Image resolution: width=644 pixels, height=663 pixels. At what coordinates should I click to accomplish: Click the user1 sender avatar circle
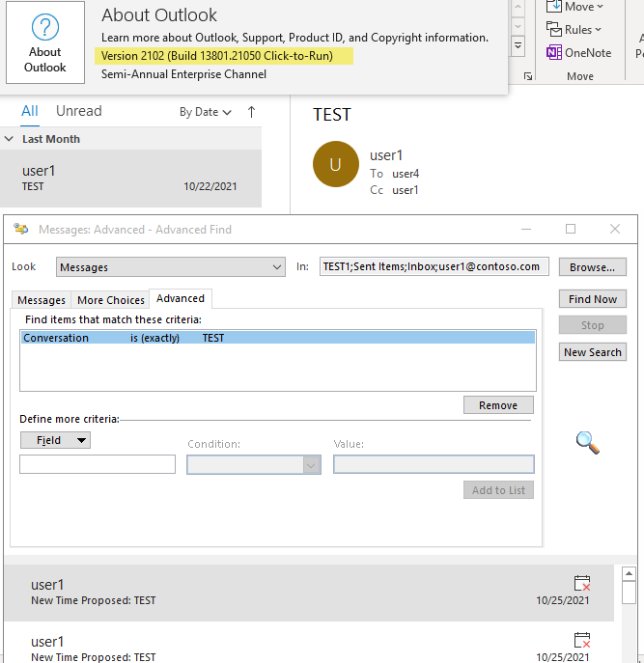pyautogui.click(x=336, y=164)
